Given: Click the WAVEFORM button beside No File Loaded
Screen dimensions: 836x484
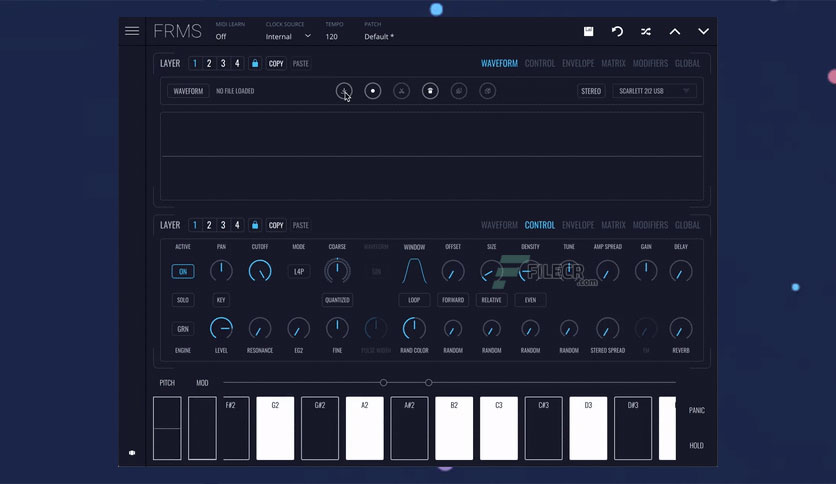Looking at the screenshot, I should (188, 91).
